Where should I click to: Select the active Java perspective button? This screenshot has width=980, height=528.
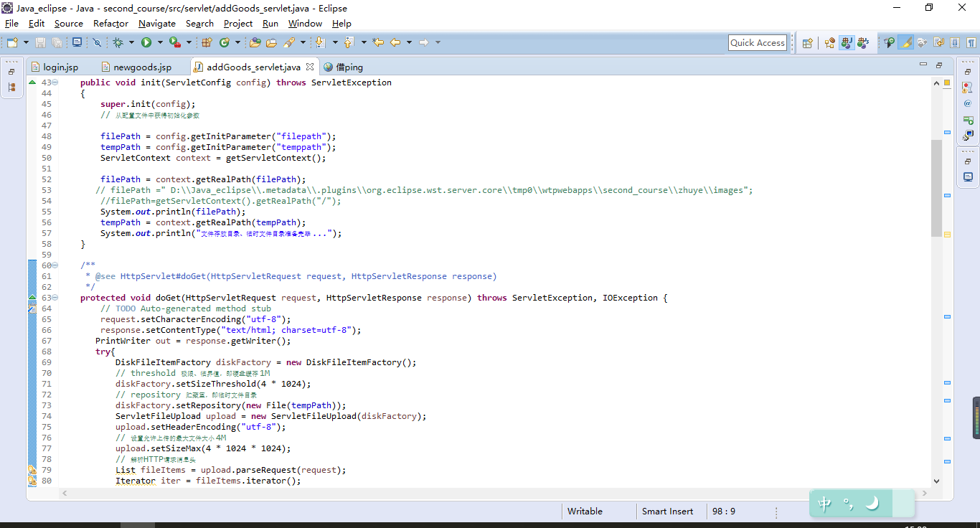tap(847, 43)
